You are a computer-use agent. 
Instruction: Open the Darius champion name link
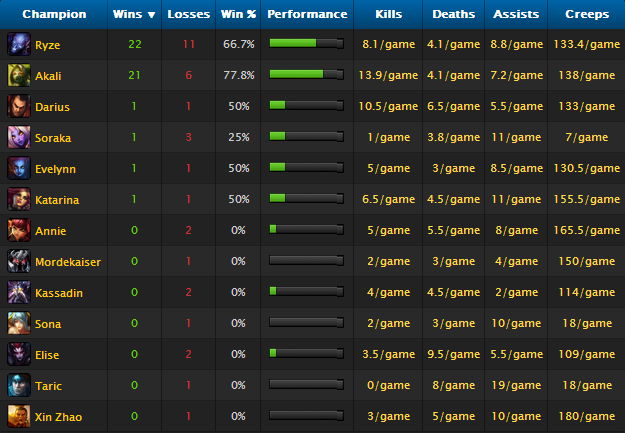click(52, 107)
